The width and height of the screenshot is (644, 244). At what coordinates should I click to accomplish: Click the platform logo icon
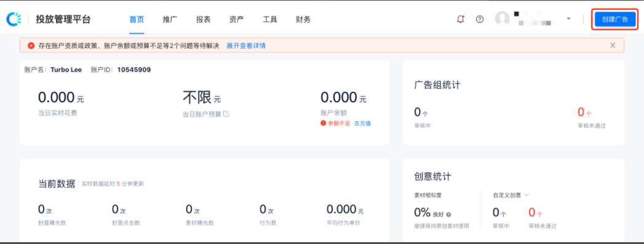coord(14,19)
